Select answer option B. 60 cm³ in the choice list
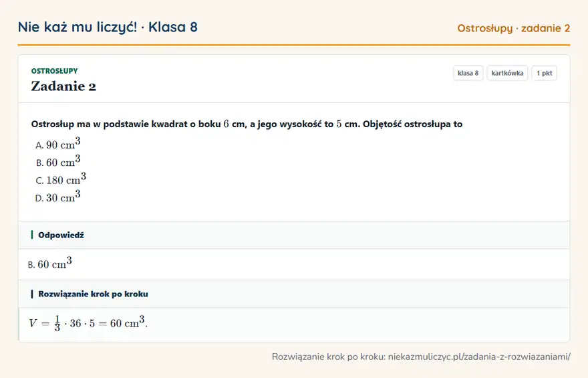 [x=57, y=161]
